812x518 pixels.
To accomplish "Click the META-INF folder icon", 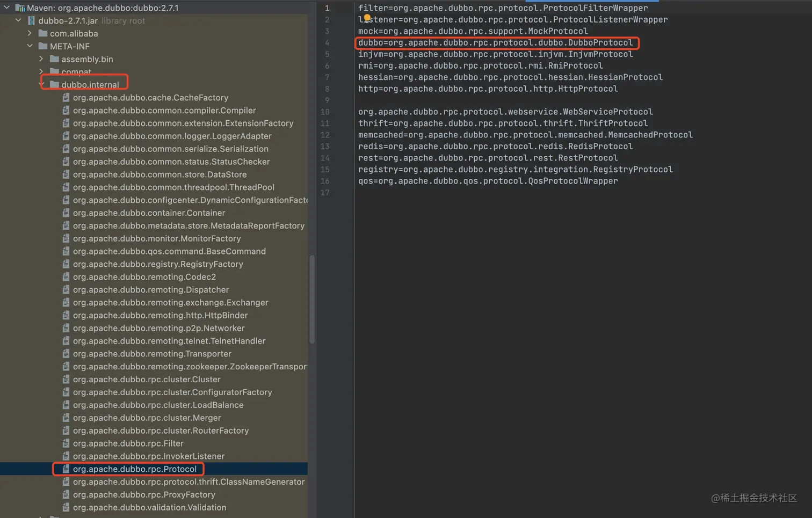I will coord(43,46).
